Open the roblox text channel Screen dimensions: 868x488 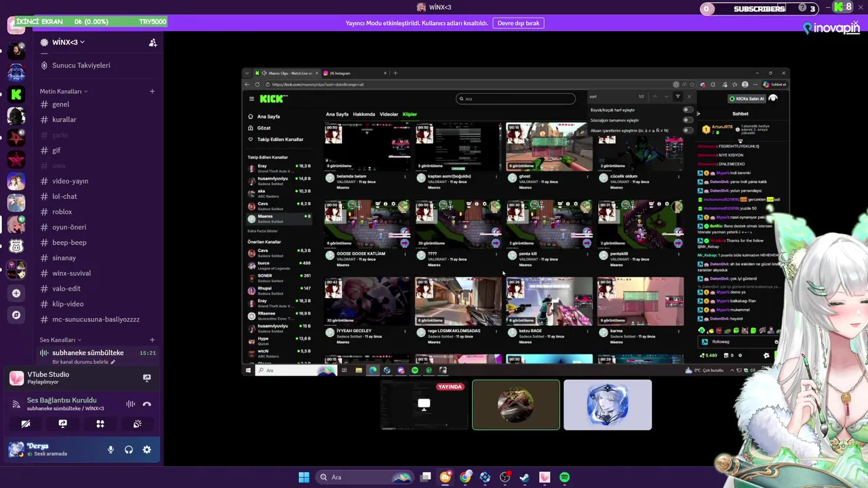pyautogui.click(x=98, y=212)
